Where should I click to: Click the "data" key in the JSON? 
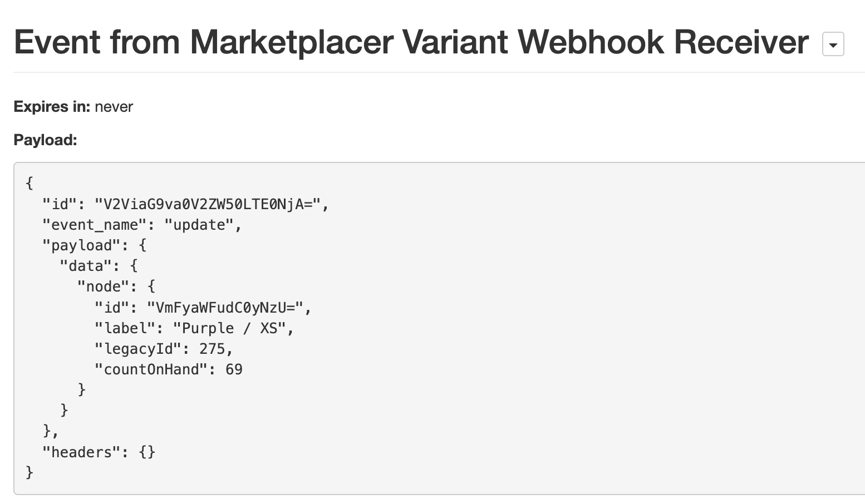click(x=86, y=266)
